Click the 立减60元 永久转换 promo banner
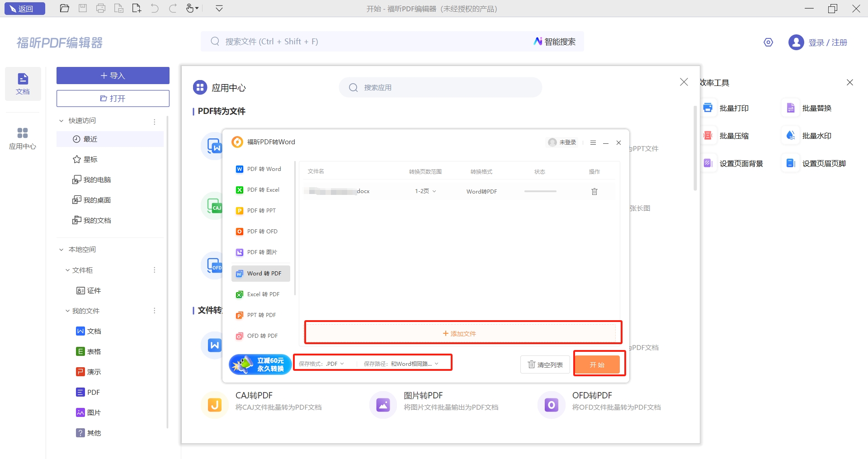The width and height of the screenshot is (868, 459). point(260,364)
